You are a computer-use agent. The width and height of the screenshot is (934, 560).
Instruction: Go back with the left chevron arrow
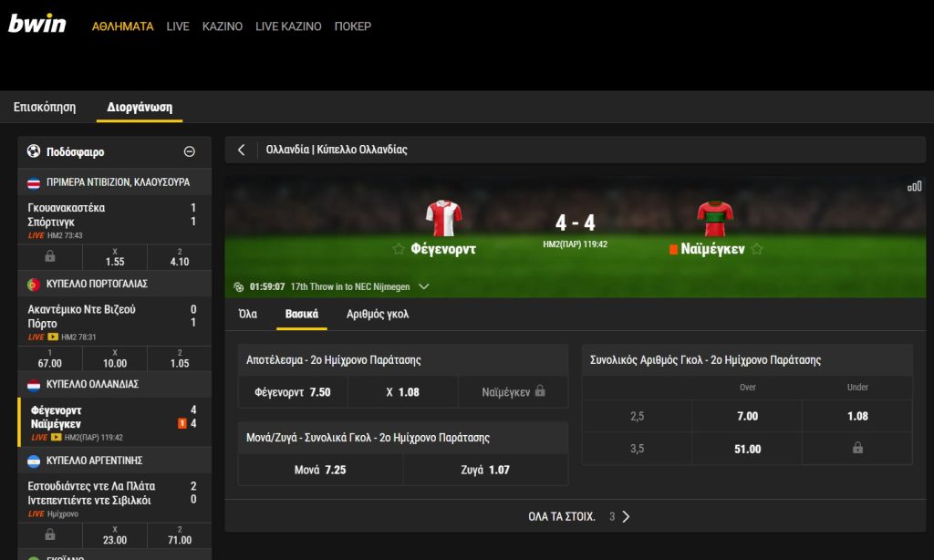pos(241,150)
